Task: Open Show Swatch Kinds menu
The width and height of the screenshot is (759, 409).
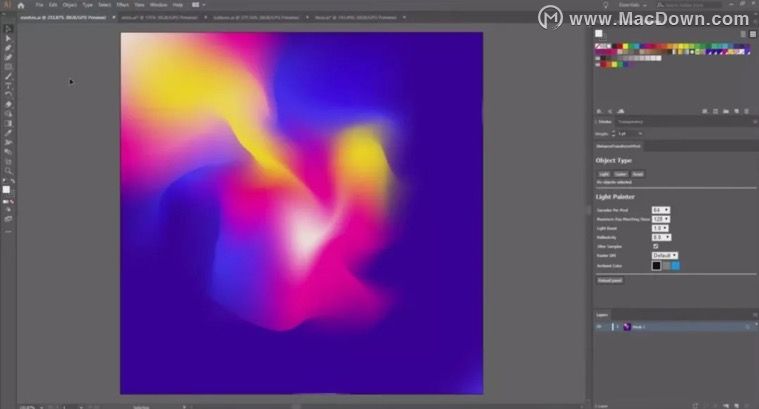Action: [x=704, y=111]
